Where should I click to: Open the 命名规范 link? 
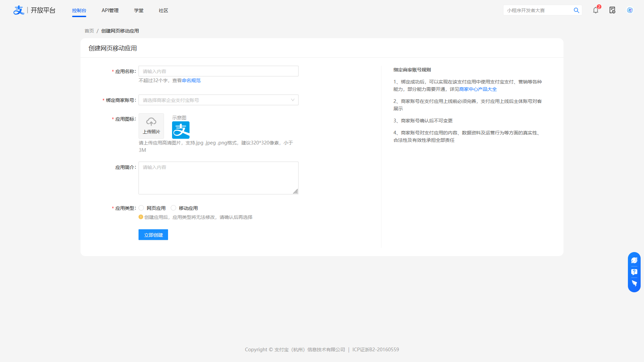[x=191, y=80]
